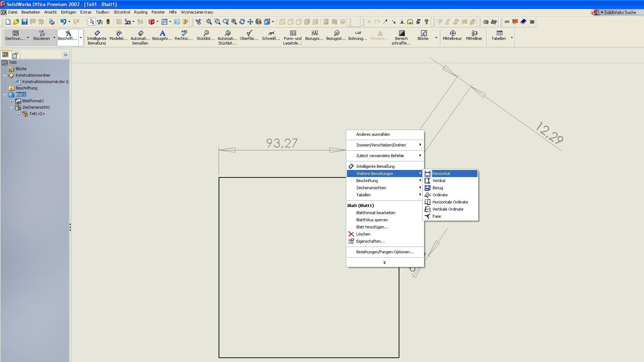Click the New document icon
Image resolution: width=644 pixels, height=362 pixels.
point(8,22)
